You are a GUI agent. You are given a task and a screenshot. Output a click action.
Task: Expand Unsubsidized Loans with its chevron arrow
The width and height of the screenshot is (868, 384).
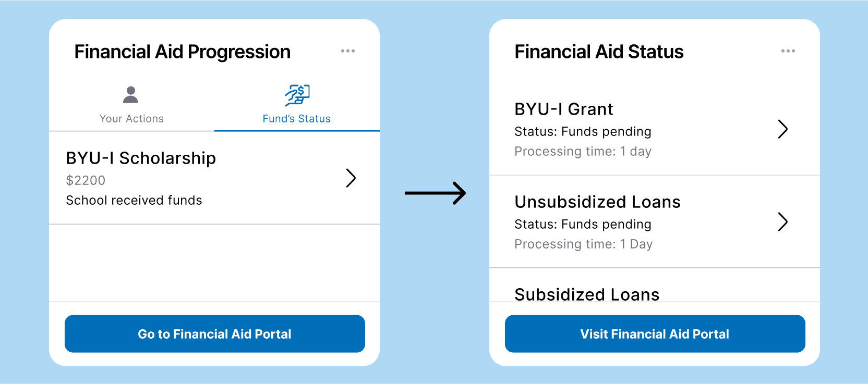782,222
